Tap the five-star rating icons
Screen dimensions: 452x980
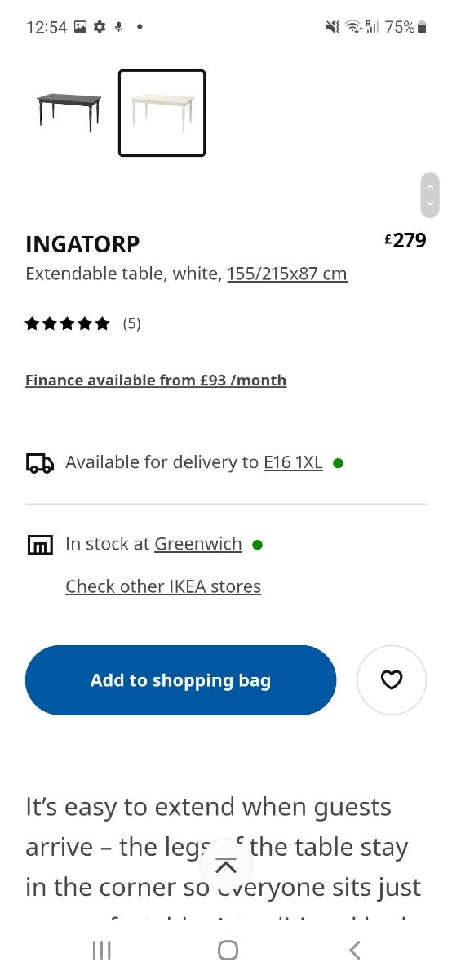click(x=67, y=324)
